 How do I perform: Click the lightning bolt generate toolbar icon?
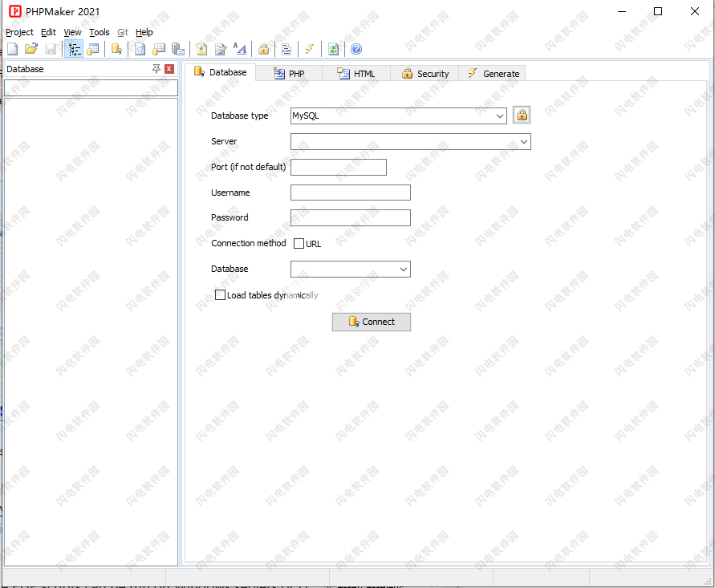tap(310, 49)
